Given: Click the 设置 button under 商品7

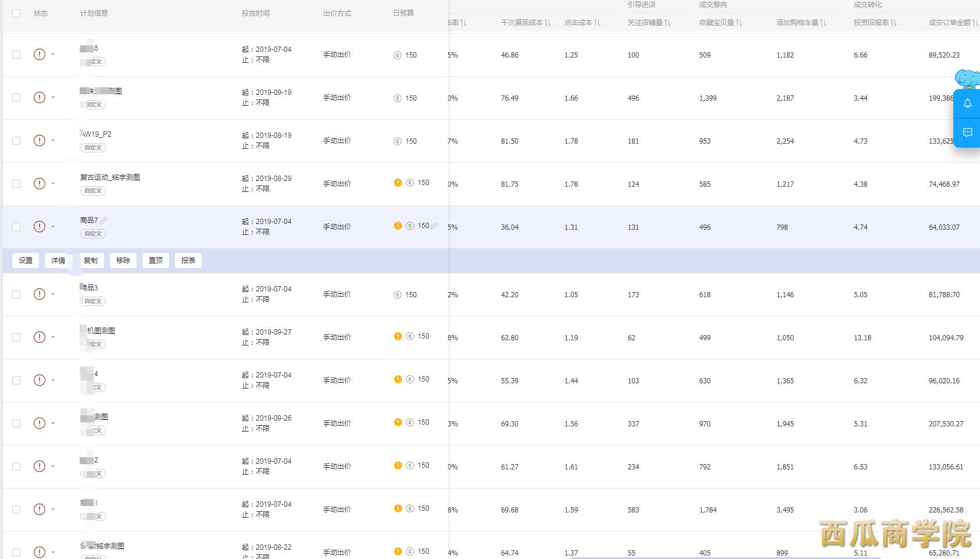Looking at the screenshot, I should pyautogui.click(x=26, y=261).
